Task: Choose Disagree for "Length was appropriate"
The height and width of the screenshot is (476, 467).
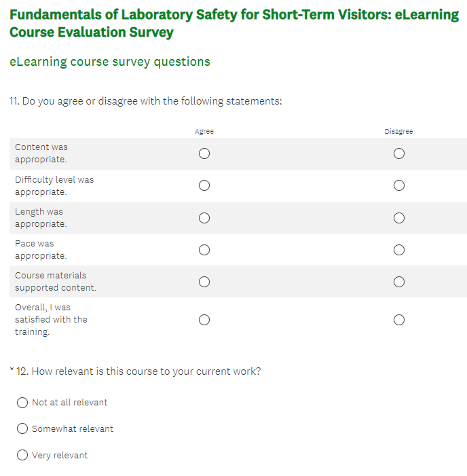Action: coord(399,218)
